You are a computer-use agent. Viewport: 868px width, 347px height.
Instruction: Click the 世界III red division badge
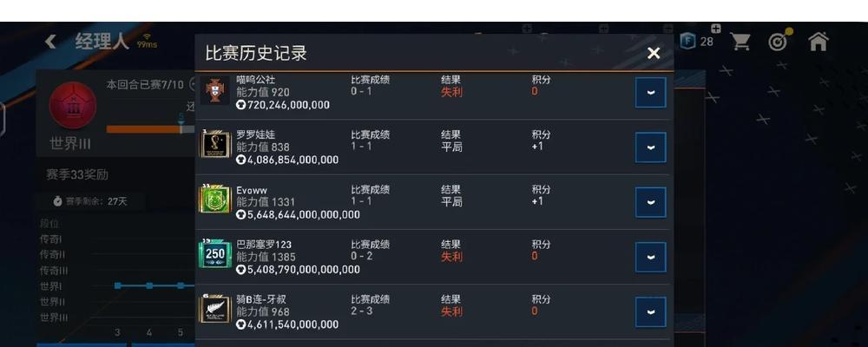pyautogui.click(x=71, y=107)
